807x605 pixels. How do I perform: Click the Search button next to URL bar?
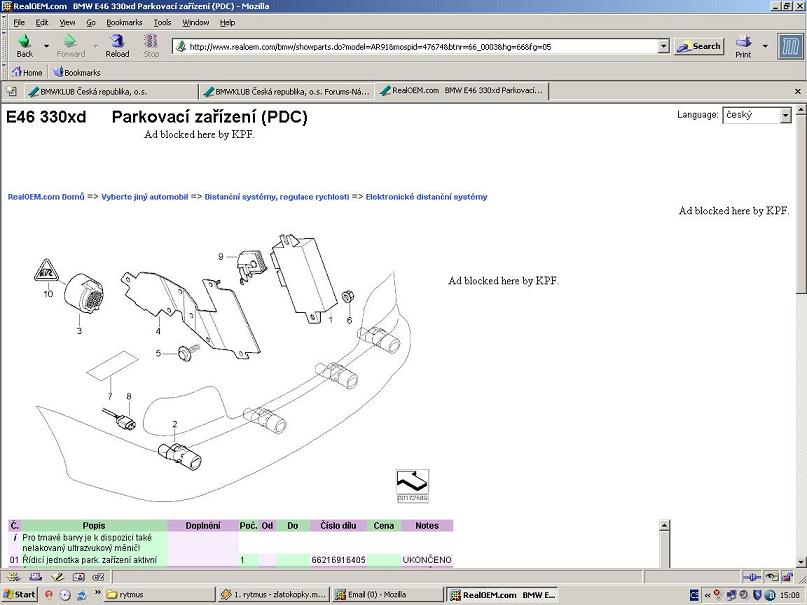(x=699, y=46)
